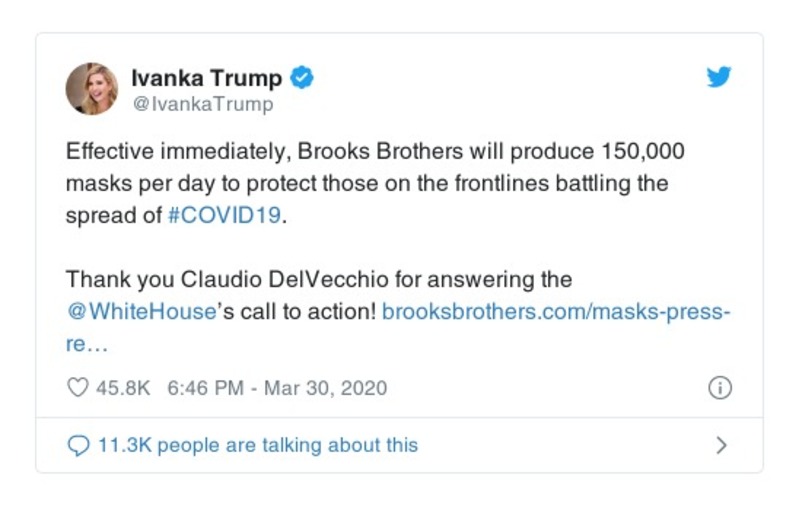Click the Twitter bird logo

[719, 78]
